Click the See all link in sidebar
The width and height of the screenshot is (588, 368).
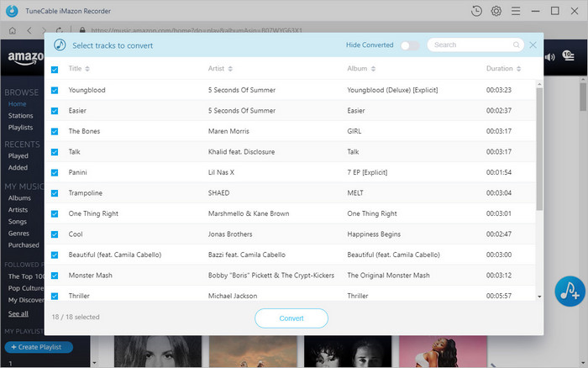(x=18, y=314)
